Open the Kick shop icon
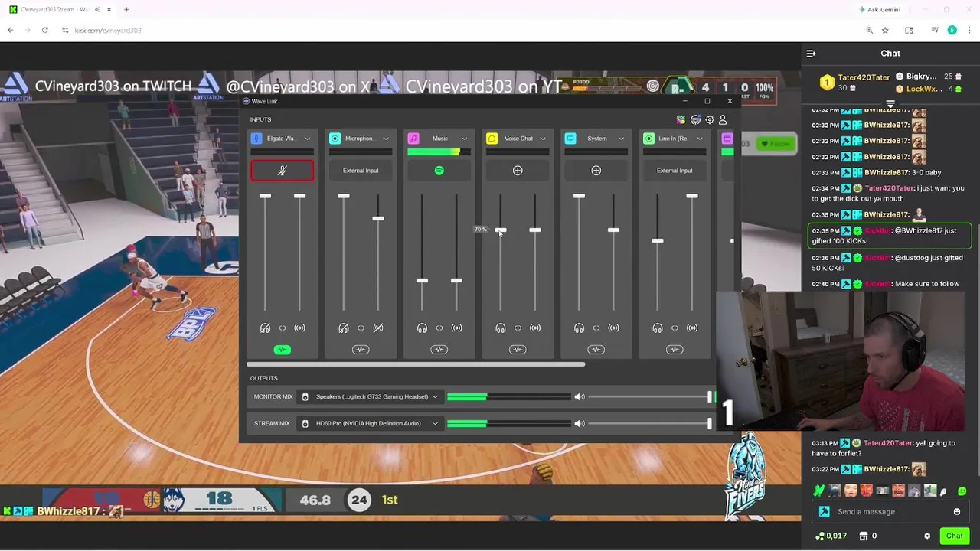This screenshot has height=551, width=980. 864,536
